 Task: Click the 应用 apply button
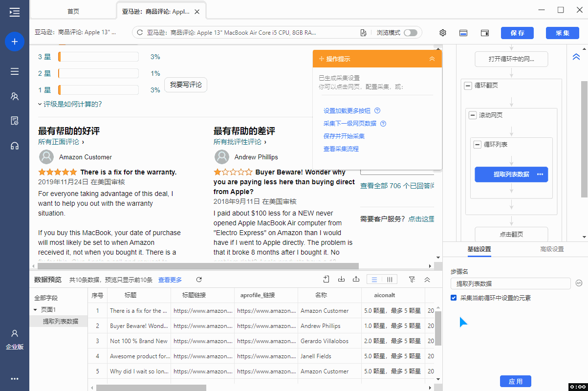pyautogui.click(x=516, y=381)
